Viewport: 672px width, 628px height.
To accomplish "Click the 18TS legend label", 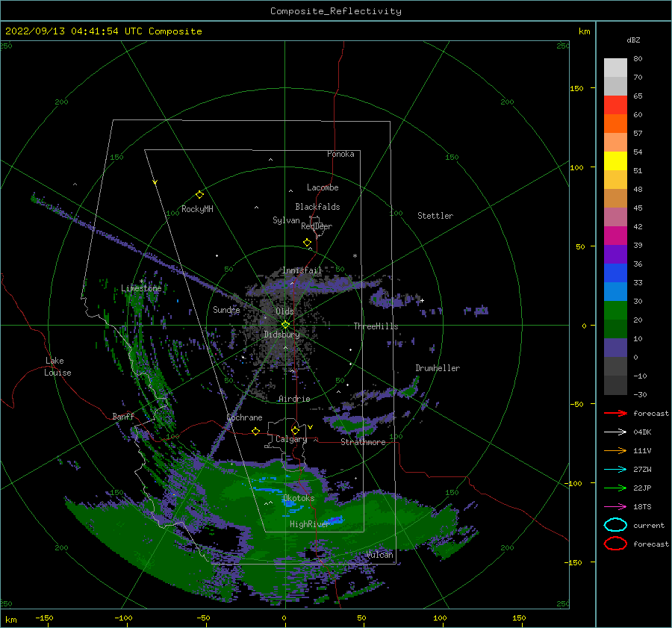I will point(642,507).
